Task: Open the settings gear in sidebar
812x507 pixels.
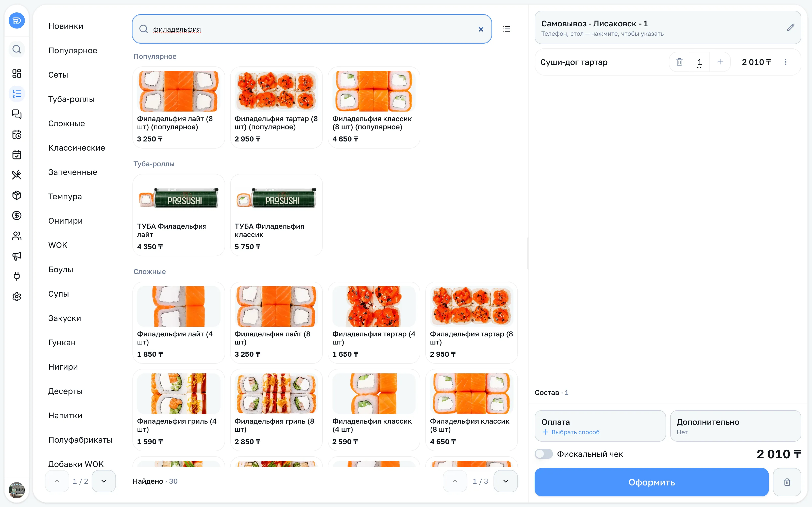Action: 16,296
